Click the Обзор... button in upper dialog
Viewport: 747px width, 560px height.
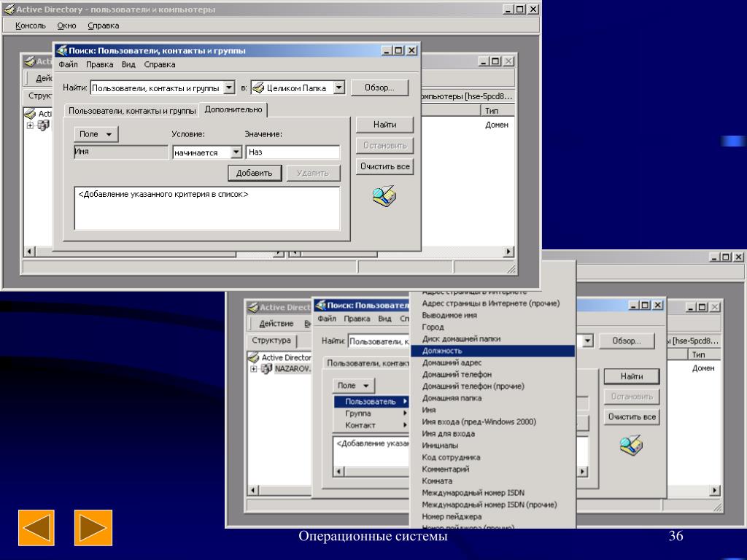click(x=379, y=87)
